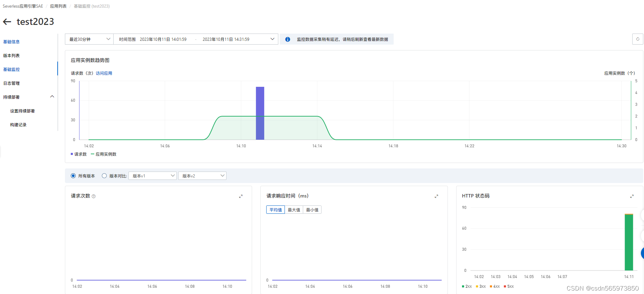Click the end time 2023年10月11日 14:31:59
Viewport: 644px width, 294px height.
pos(226,39)
